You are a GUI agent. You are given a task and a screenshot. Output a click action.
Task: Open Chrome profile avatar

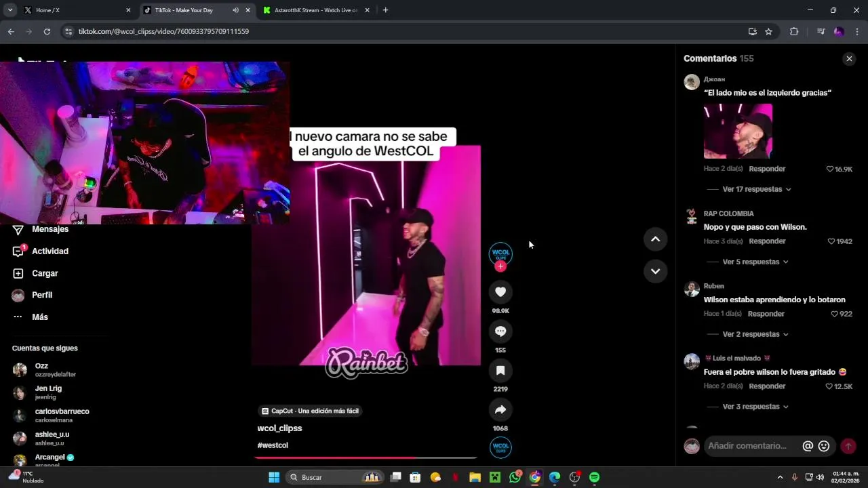839,31
